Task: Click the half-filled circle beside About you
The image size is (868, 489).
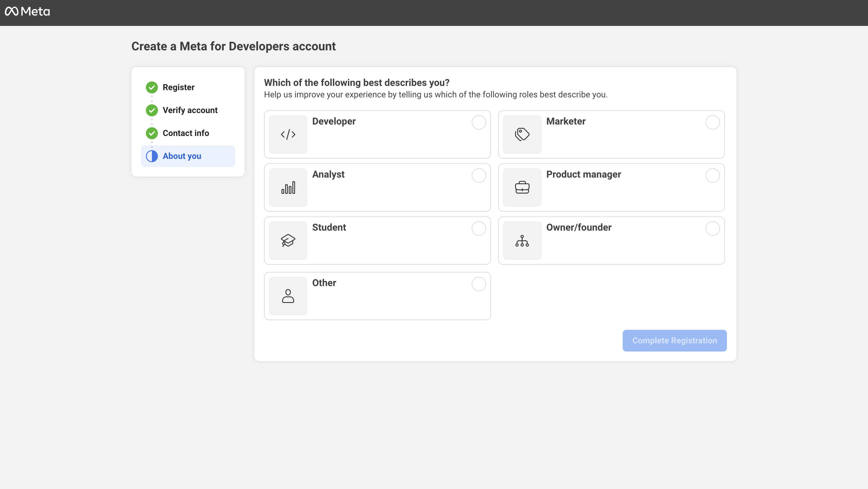Action: 152,156
